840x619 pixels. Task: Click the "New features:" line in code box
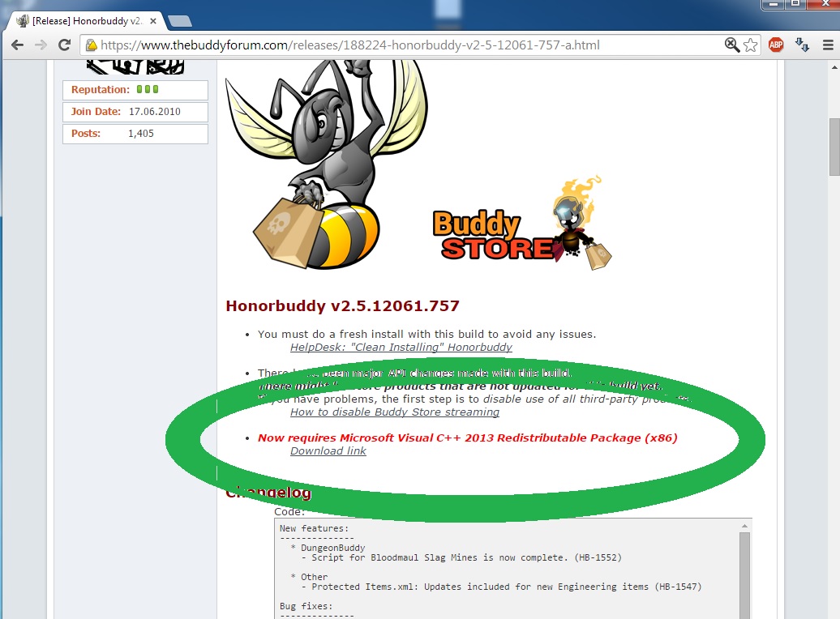coord(314,528)
